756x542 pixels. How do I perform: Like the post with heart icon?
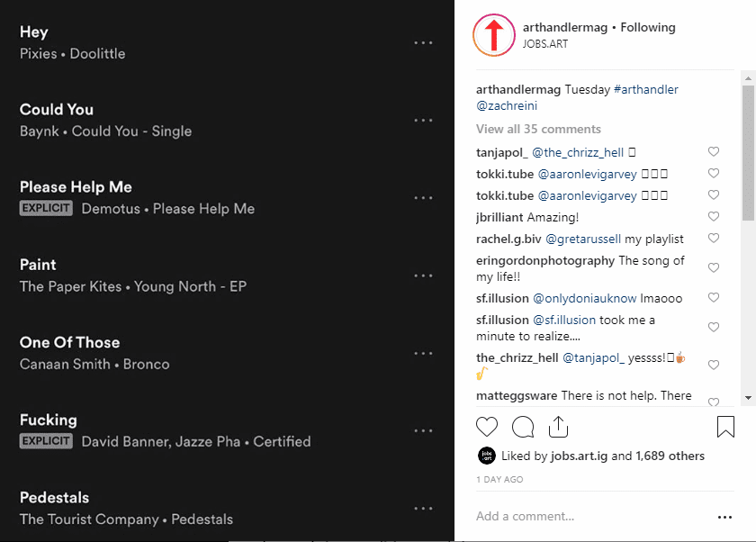tap(487, 427)
